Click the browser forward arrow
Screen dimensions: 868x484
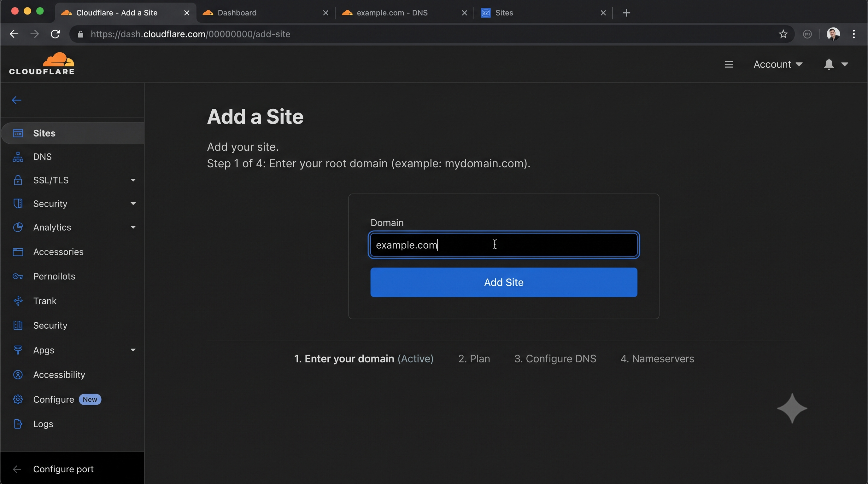coord(35,34)
